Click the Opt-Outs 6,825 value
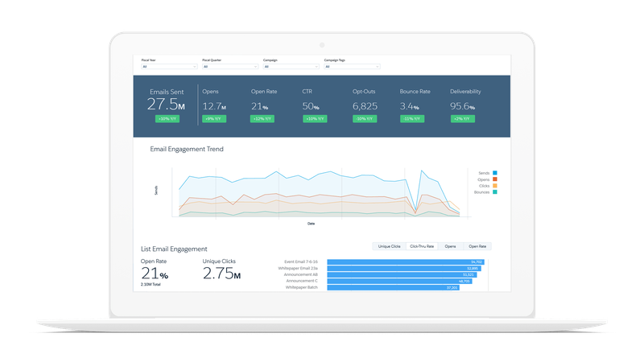Screen dimensions: 644x362 [365, 106]
